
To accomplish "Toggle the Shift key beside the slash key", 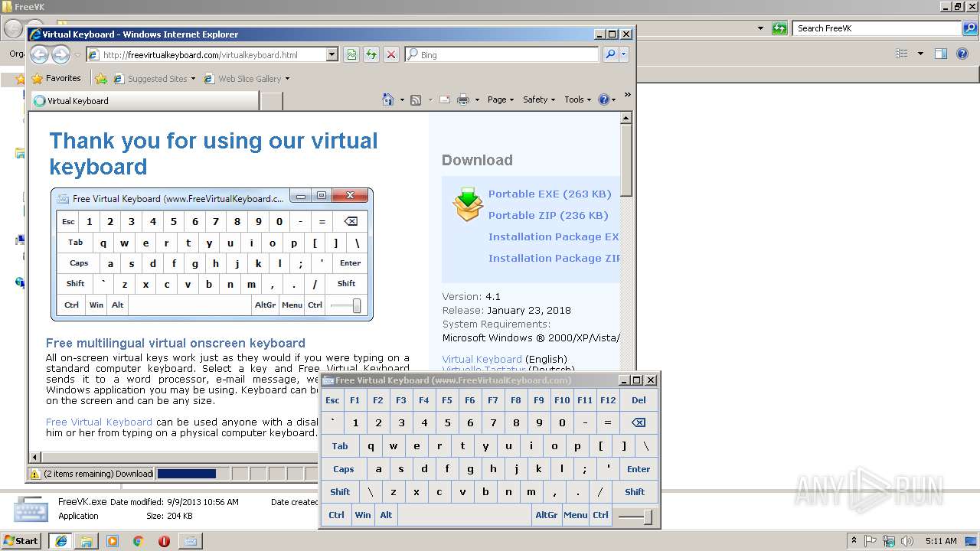I will (635, 492).
